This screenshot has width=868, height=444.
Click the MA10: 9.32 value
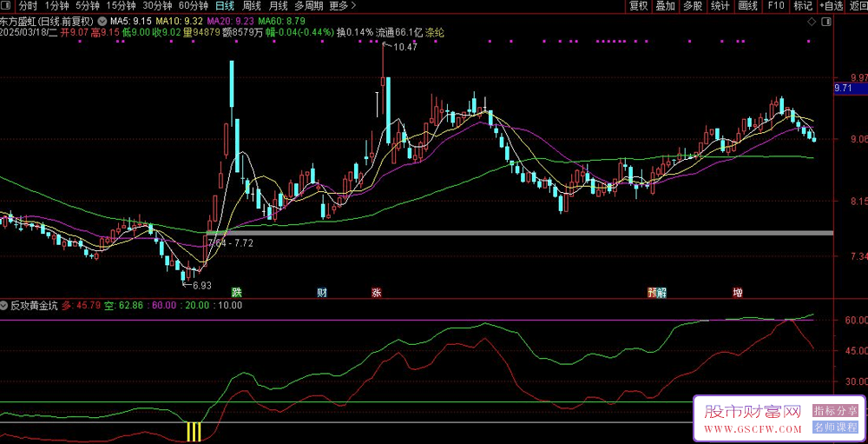(x=179, y=21)
